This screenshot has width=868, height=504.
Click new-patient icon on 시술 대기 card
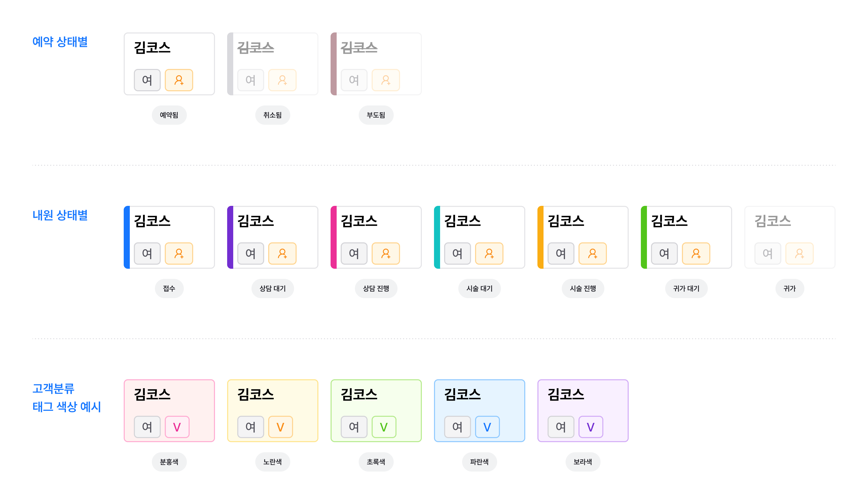[489, 254]
